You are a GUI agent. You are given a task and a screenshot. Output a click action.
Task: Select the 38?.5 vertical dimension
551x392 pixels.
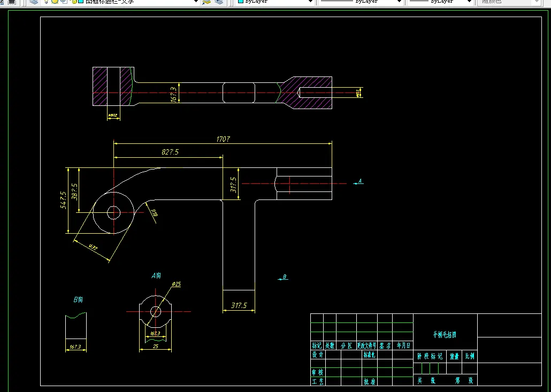(74, 192)
